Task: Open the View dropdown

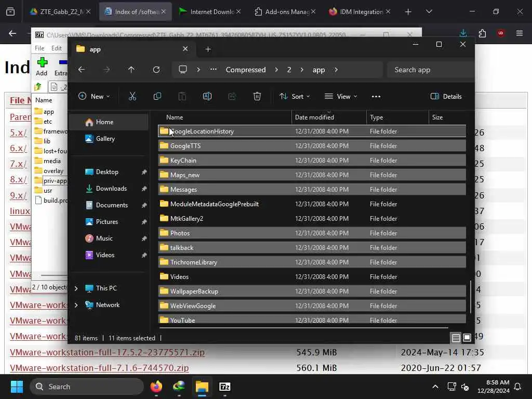Action: 341,96
